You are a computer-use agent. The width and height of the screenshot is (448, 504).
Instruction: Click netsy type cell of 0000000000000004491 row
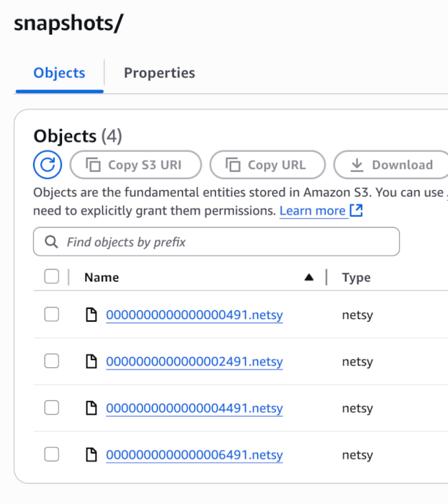(x=358, y=408)
